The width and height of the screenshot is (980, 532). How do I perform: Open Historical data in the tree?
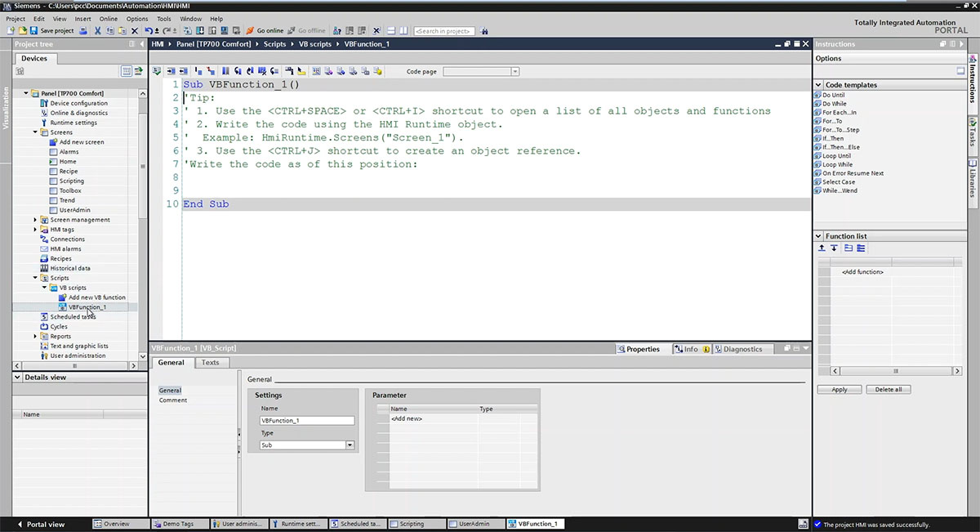tap(65, 268)
